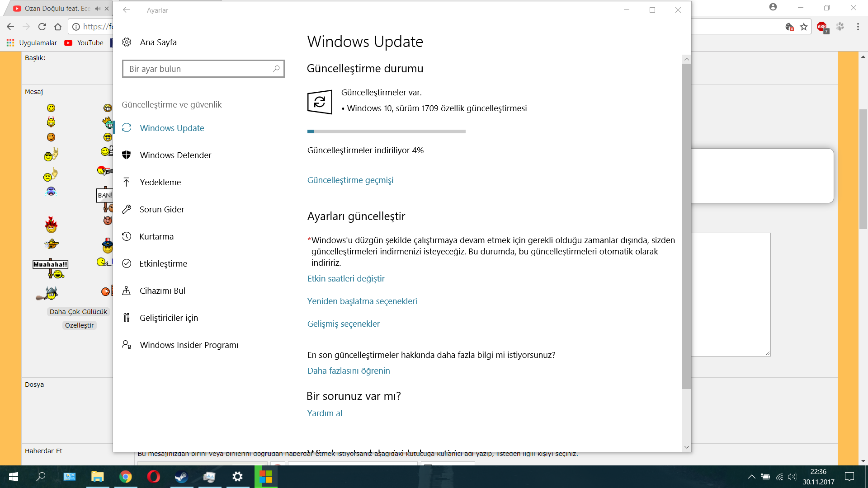The width and height of the screenshot is (868, 488).
Task: Select Kurtarma in the sidebar
Action: coord(199,236)
